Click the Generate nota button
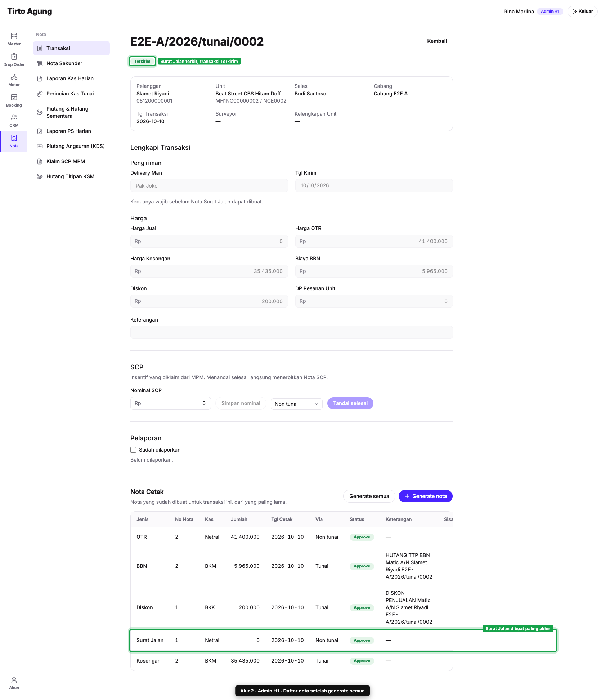 click(x=426, y=496)
